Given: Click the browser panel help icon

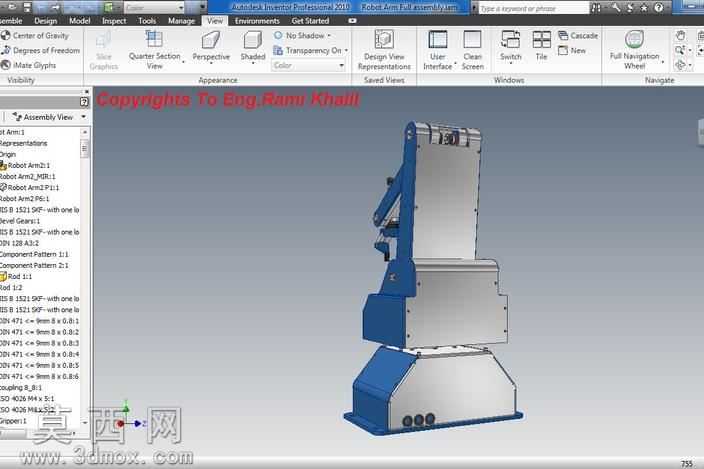Looking at the screenshot, I should [84, 102].
